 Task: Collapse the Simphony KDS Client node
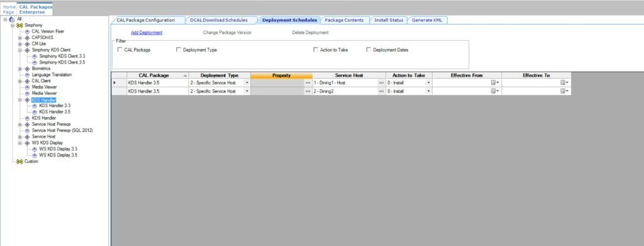[19, 50]
